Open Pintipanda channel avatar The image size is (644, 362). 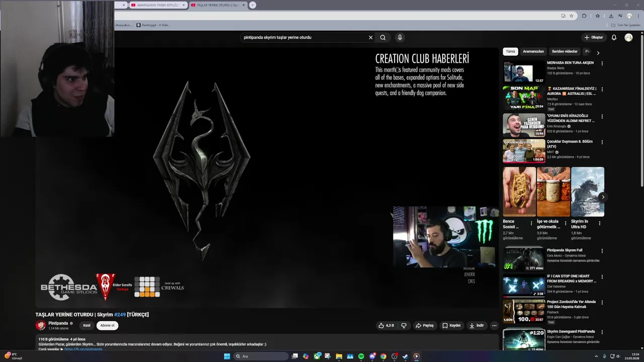tap(40, 325)
